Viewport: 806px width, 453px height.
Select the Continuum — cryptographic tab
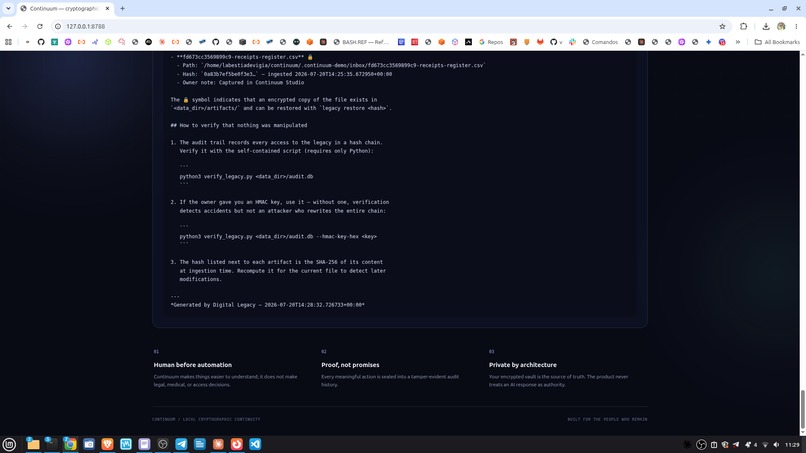pos(65,8)
